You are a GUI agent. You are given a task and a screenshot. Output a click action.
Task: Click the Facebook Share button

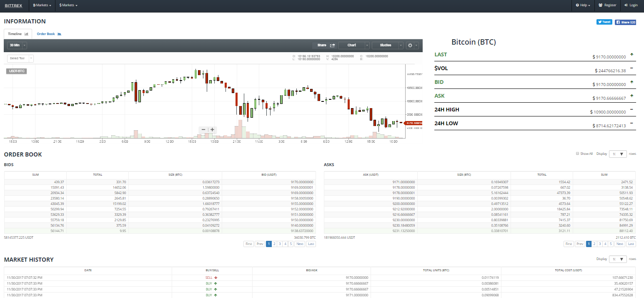[625, 22]
